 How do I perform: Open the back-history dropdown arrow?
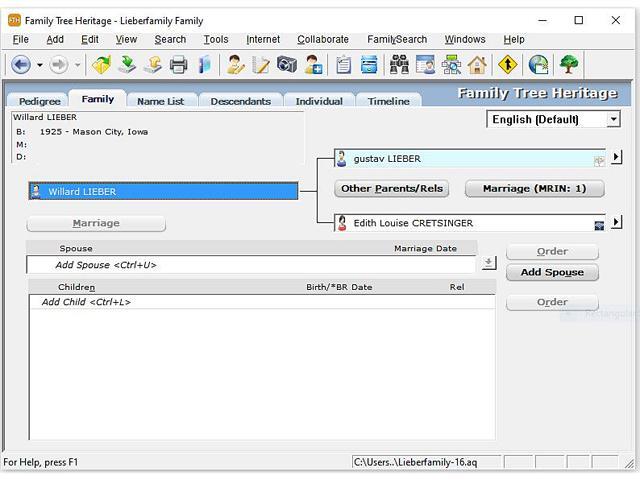tap(40, 65)
